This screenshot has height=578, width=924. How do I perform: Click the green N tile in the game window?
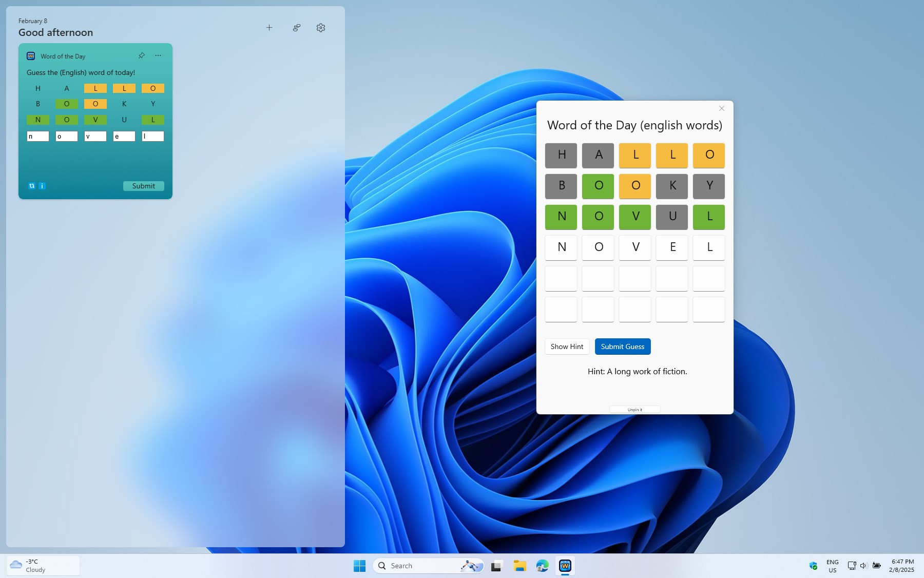(x=561, y=217)
